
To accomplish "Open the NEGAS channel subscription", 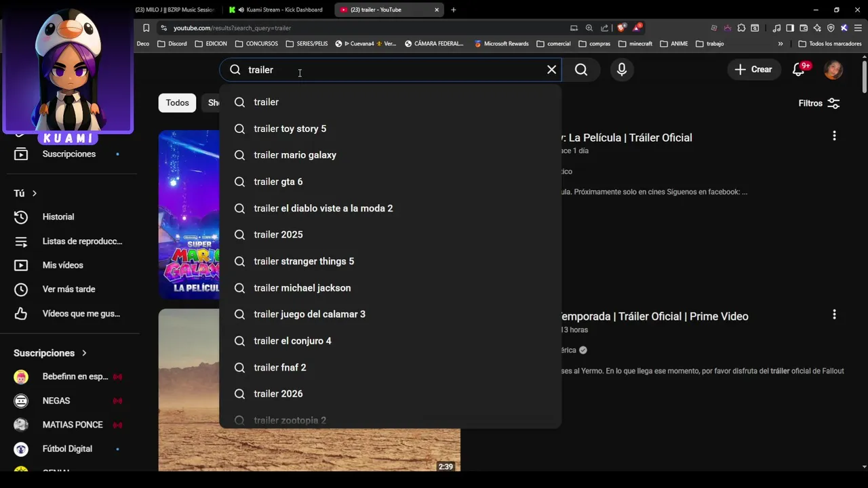I will 68,401.
